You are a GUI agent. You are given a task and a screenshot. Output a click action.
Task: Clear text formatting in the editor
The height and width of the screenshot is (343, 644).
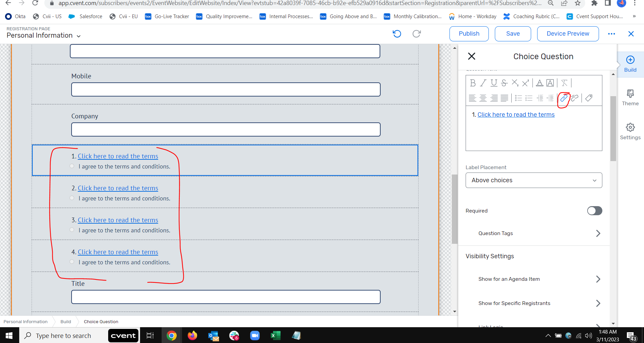pos(564,83)
